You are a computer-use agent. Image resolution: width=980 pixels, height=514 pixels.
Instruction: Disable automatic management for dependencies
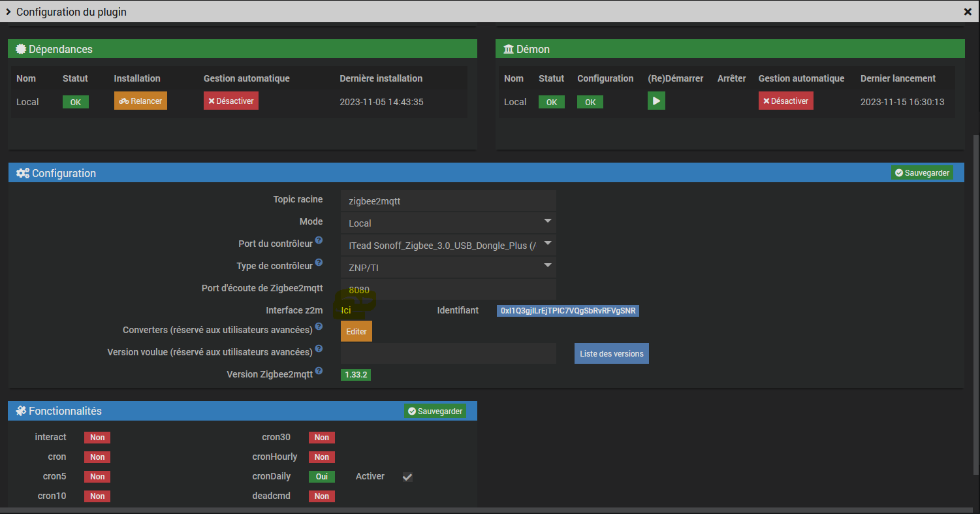[231, 101]
